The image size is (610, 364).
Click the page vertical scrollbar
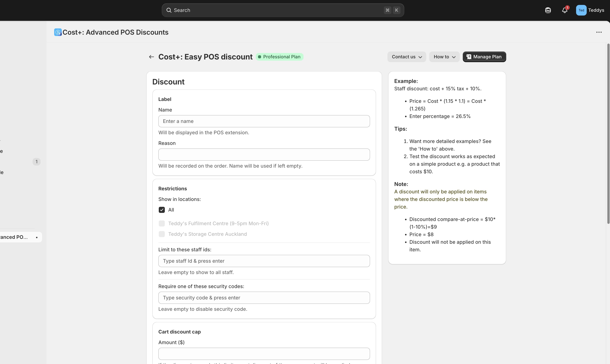click(x=608, y=134)
